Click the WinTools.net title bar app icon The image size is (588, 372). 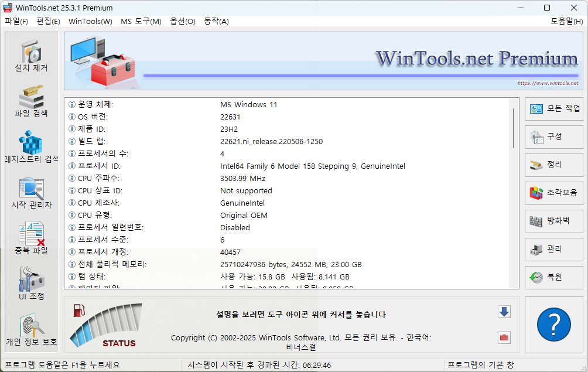coord(8,8)
